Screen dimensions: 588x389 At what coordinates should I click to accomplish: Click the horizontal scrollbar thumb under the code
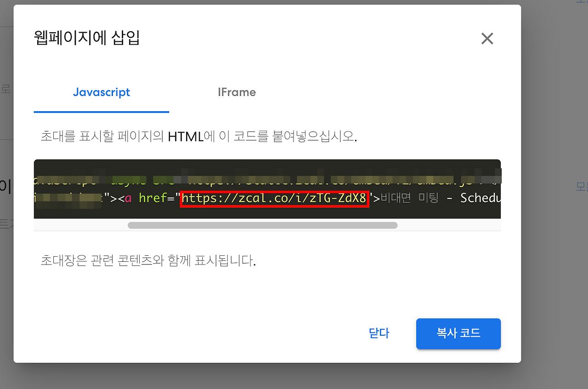coord(262,225)
